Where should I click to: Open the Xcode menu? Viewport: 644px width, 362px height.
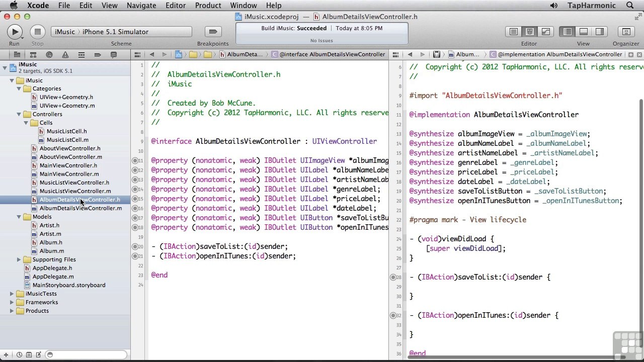coord(38,6)
